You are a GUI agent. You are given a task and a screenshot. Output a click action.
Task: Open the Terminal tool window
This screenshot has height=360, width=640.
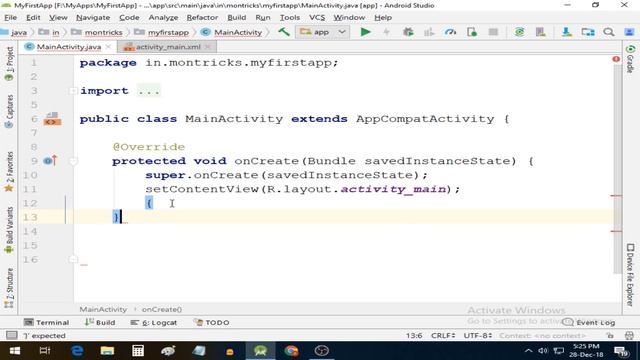47,322
